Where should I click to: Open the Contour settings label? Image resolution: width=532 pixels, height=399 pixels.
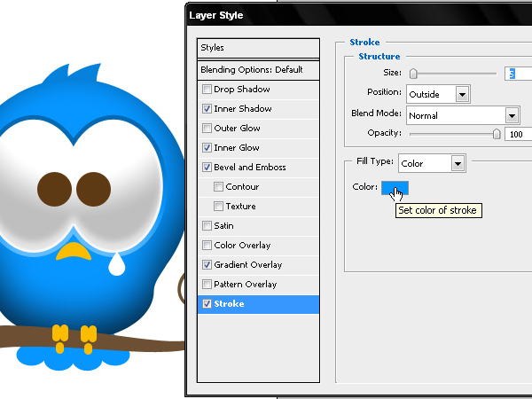click(x=242, y=186)
